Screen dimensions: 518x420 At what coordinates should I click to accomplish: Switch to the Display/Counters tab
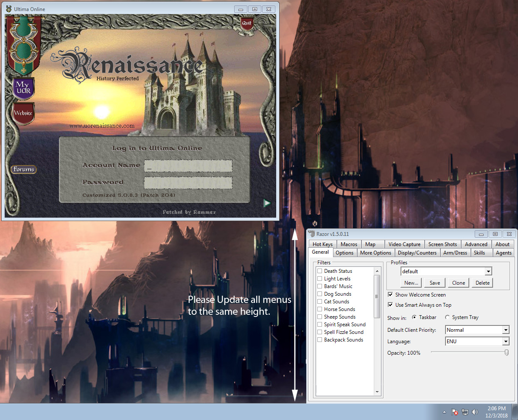coord(417,253)
